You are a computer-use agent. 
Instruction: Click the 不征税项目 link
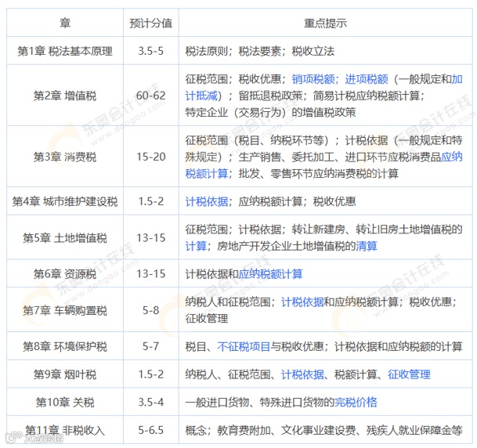tap(244, 346)
